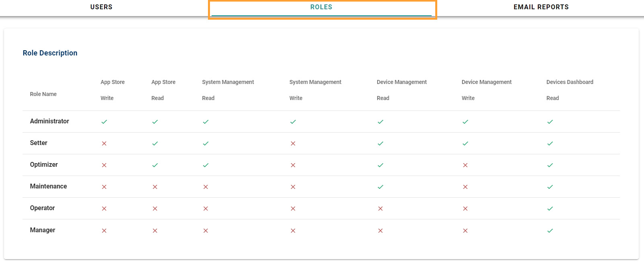Click the Devices Dashboard column header
Viewport: 644px width, 264px height.
click(x=570, y=82)
